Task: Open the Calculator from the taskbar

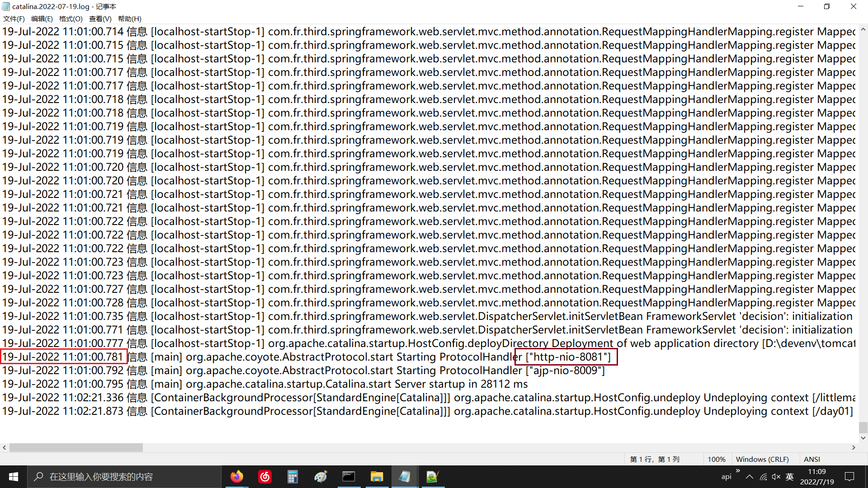Action: click(x=292, y=477)
